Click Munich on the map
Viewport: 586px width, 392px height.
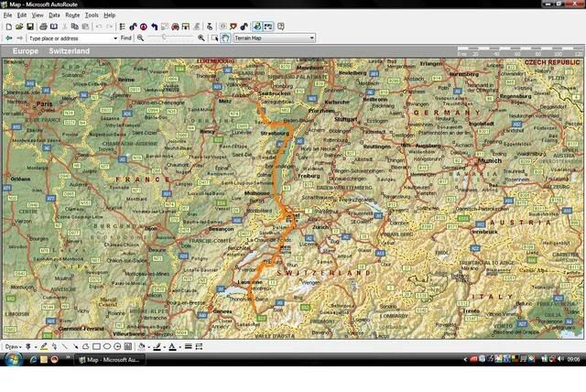pos(490,160)
